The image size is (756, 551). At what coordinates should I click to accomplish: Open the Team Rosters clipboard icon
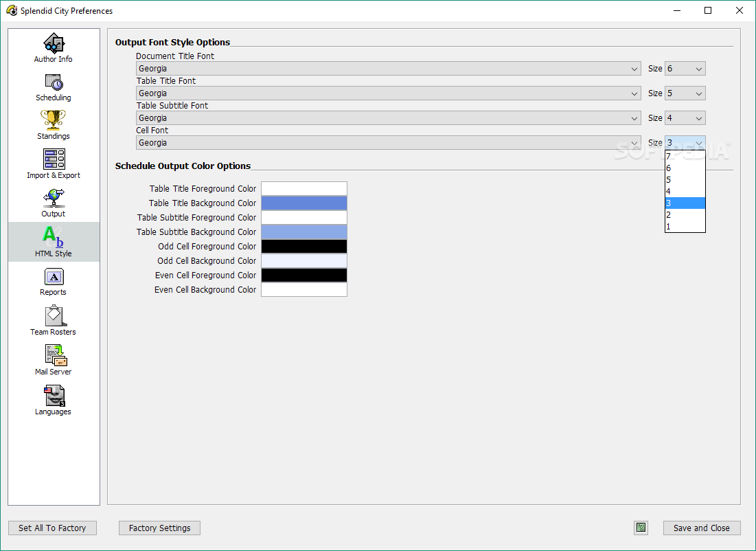coord(54,316)
